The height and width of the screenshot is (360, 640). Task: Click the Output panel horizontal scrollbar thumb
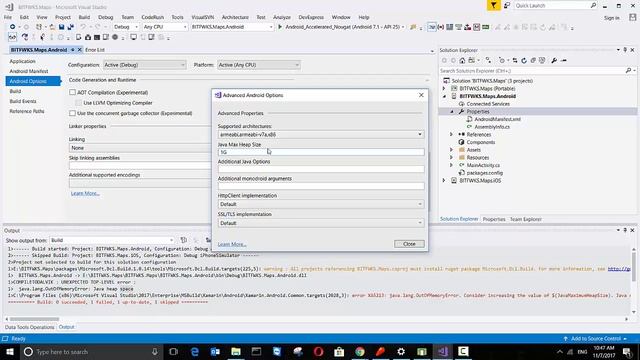pyautogui.click(x=34, y=319)
